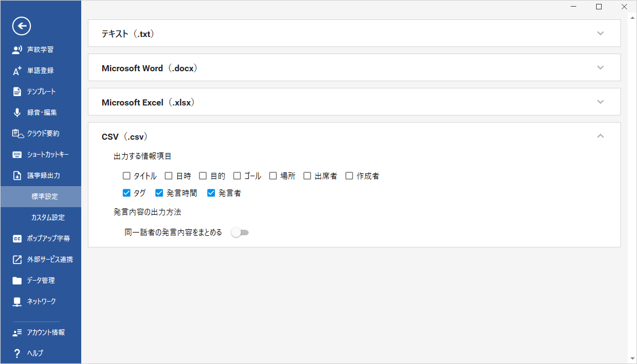Check the タイトル checkbox
The height and width of the screenshot is (364, 637).
127,176
